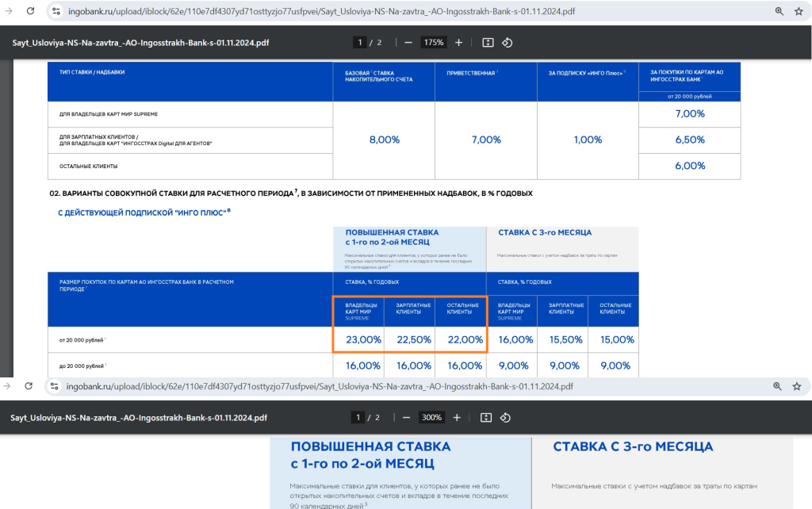This screenshot has width=812, height=509.
Task: Click the page number box in the 175% toolbar
Action: click(360, 42)
